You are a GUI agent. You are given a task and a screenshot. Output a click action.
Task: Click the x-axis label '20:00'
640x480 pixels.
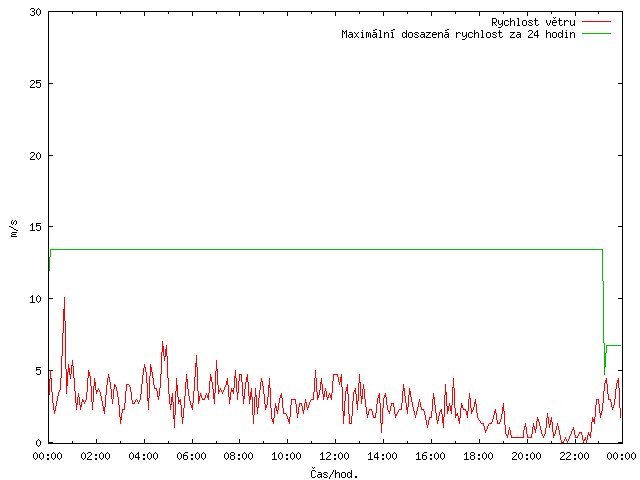pyautogui.click(x=526, y=456)
